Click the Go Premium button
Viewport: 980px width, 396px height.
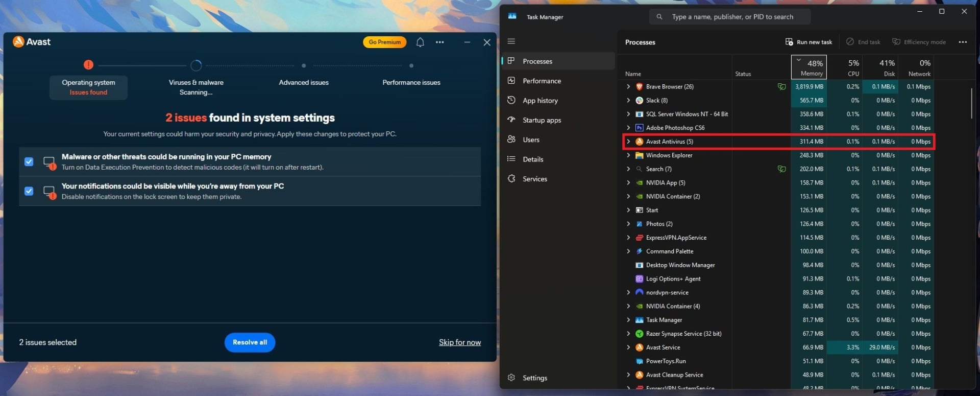[385, 42]
